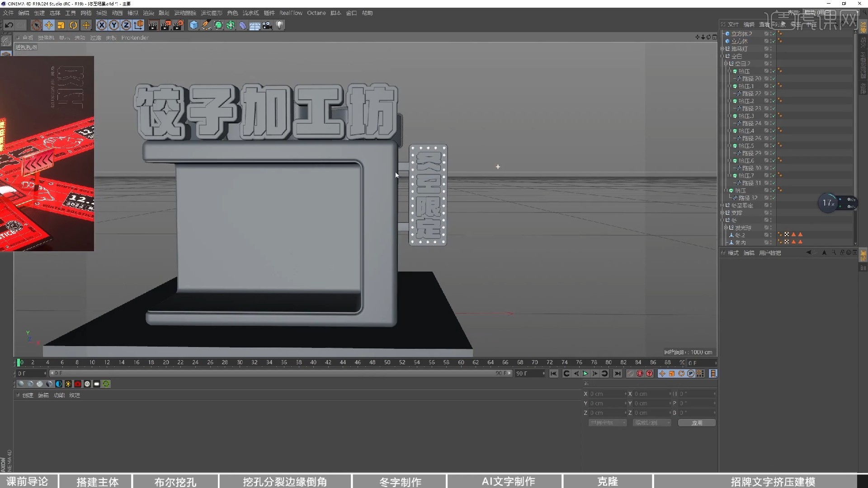Click the 创建 menu in material manager
This screenshot has height=488, width=868.
tap(28, 395)
